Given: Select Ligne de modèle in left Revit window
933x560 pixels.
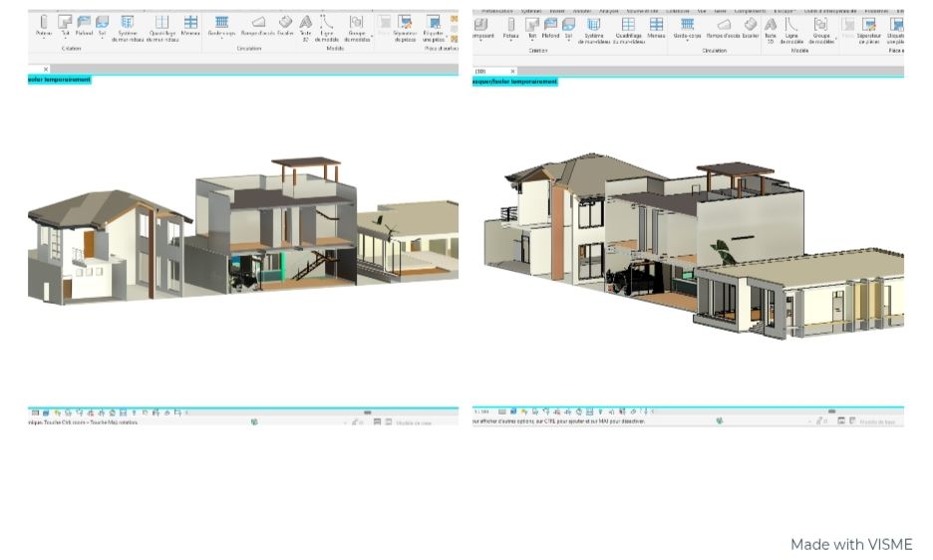Looking at the screenshot, I should 327,29.
